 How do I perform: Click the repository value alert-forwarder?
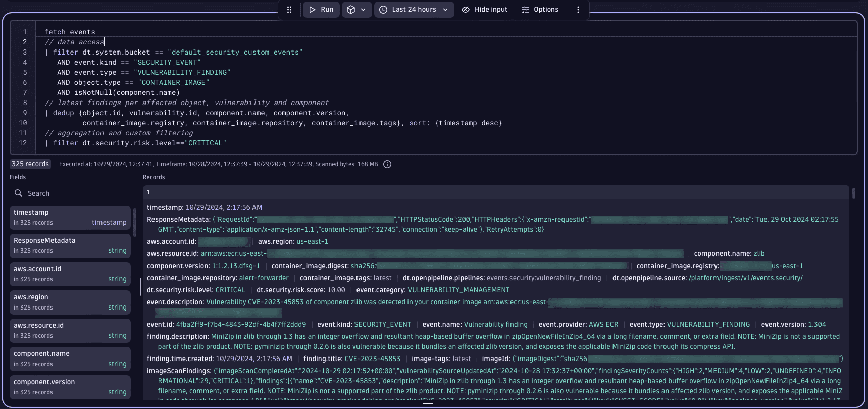coord(264,278)
